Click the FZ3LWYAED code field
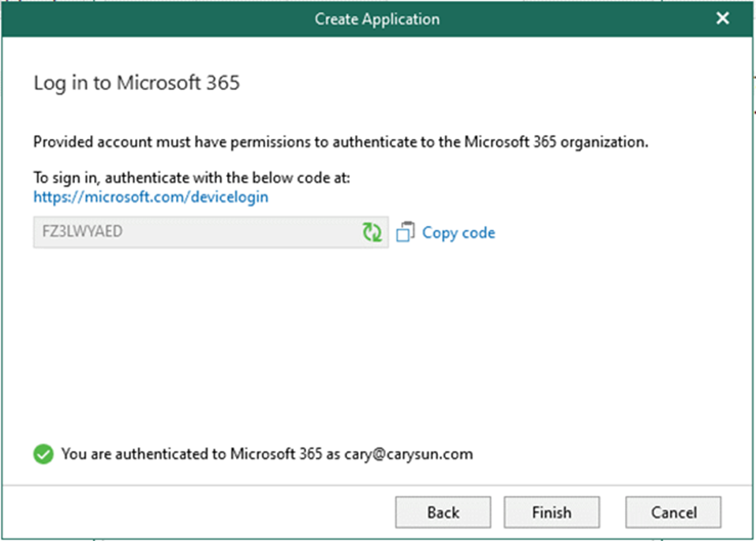 click(211, 232)
